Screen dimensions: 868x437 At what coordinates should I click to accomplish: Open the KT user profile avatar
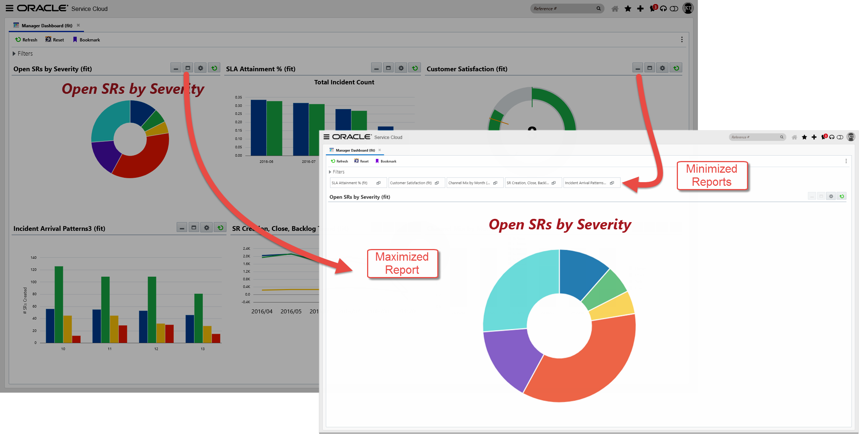[687, 8]
